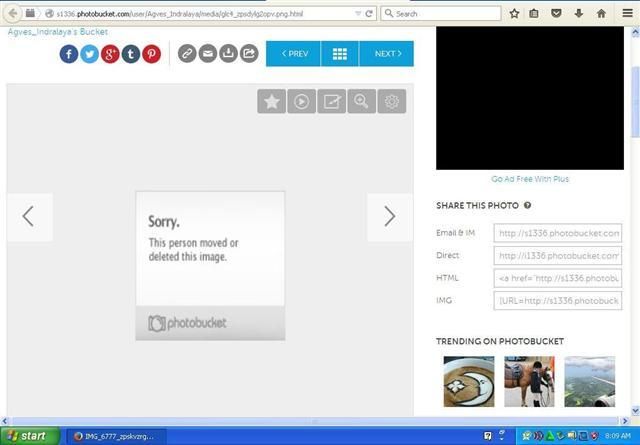This screenshot has width=640, height=445.
Task: Share photo on Tumblr icon
Action: (131, 54)
